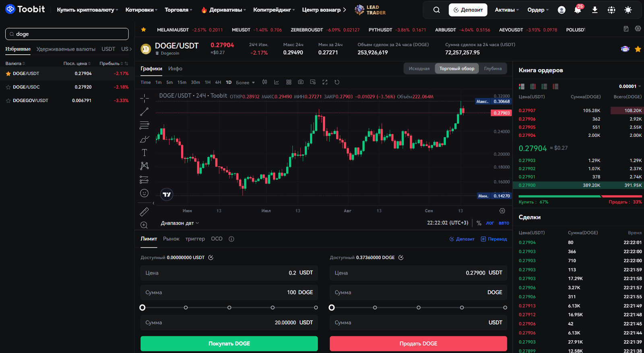Image resolution: width=644 pixels, height=353 pixels.
Task: Select the text annotation tool
Action: click(x=144, y=153)
